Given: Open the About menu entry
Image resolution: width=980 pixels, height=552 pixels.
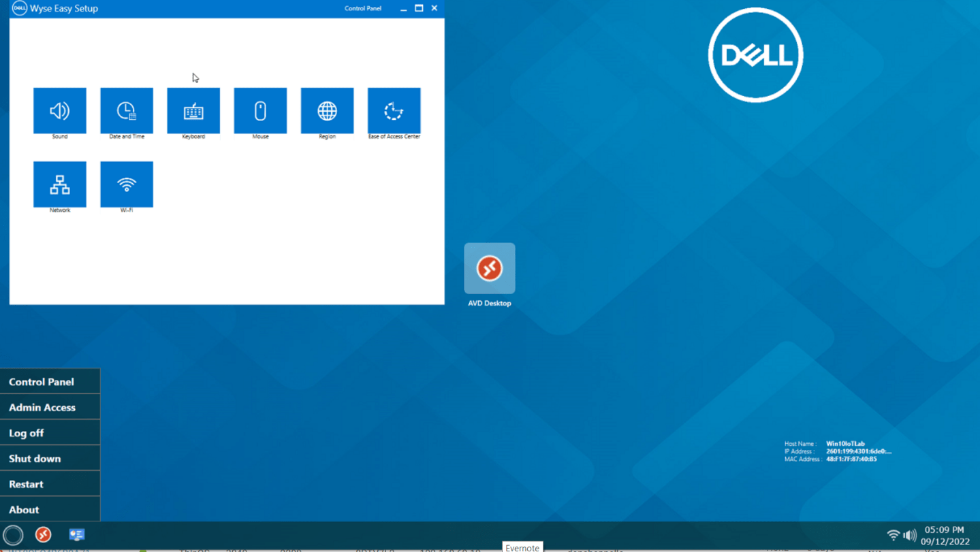Looking at the screenshot, I should pyautogui.click(x=50, y=509).
